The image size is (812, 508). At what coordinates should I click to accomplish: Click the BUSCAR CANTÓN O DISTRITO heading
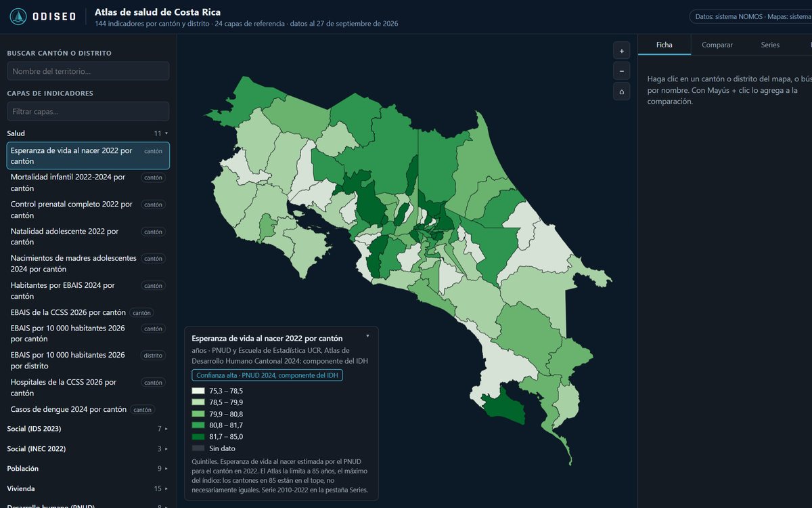60,53
